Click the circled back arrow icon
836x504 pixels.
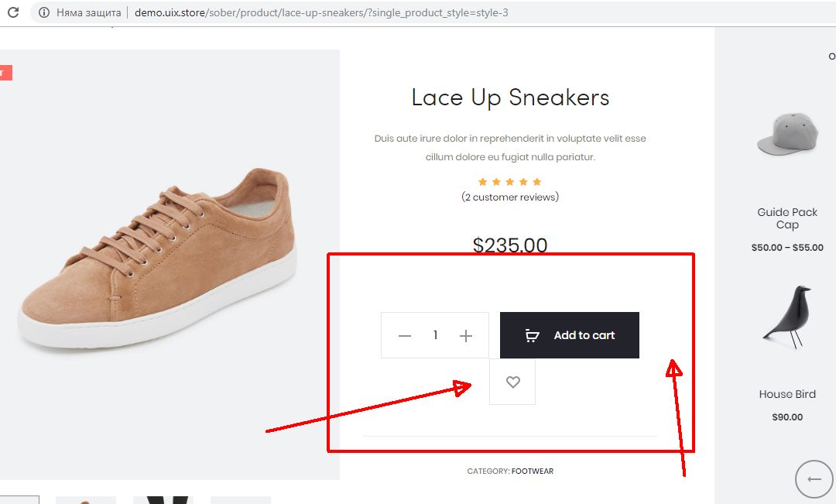pos(814,479)
